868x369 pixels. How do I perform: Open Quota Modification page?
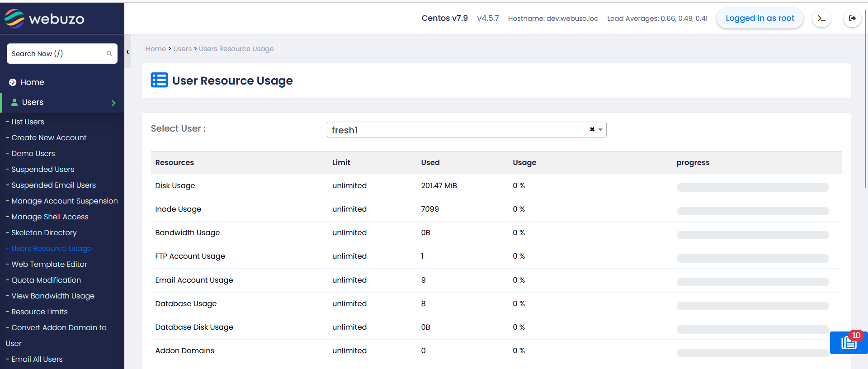coord(46,280)
